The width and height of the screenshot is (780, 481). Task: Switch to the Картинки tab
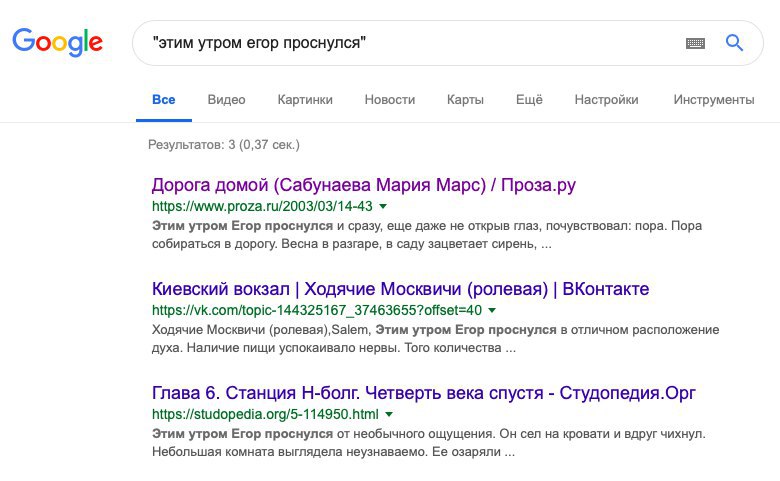pyautogui.click(x=305, y=99)
